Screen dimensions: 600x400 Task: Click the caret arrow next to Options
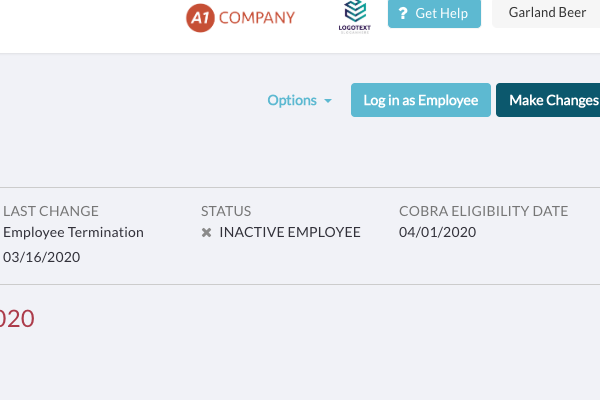pyautogui.click(x=328, y=101)
